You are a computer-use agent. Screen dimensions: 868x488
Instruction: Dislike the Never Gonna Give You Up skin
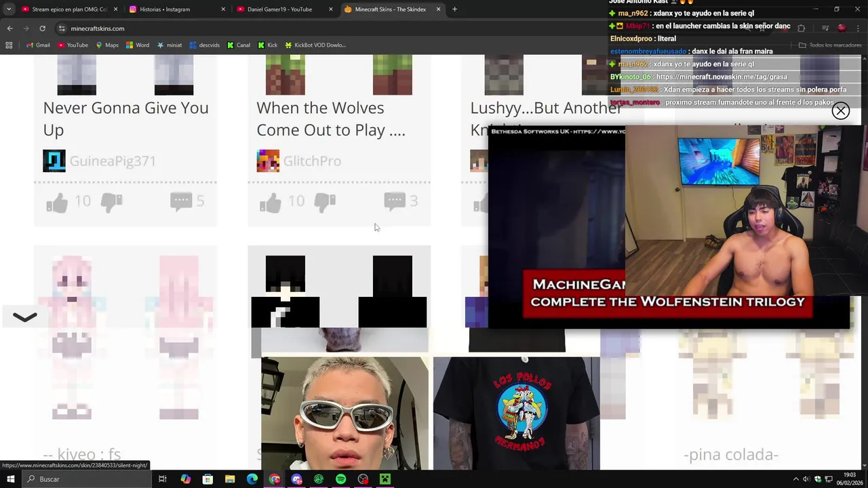(111, 201)
